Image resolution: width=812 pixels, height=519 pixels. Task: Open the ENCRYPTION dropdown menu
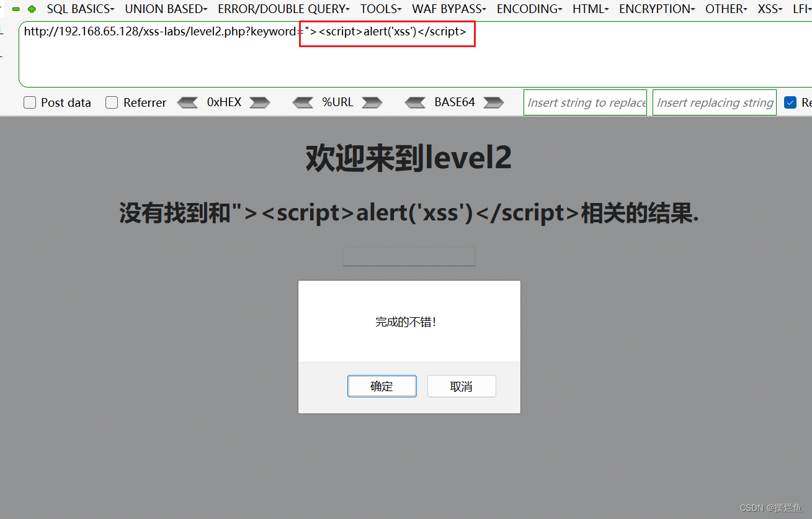[x=657, y=9]
